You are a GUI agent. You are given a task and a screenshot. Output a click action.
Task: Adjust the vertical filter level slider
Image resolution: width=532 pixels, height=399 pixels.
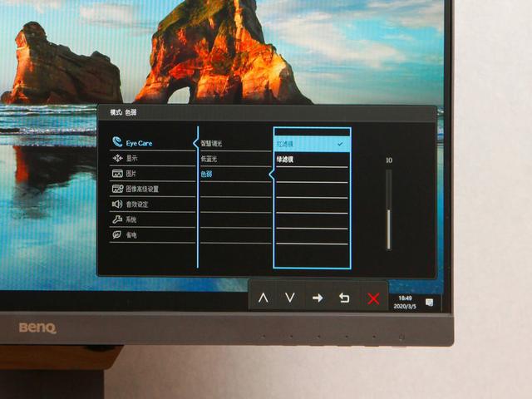[x=389, y=209]
